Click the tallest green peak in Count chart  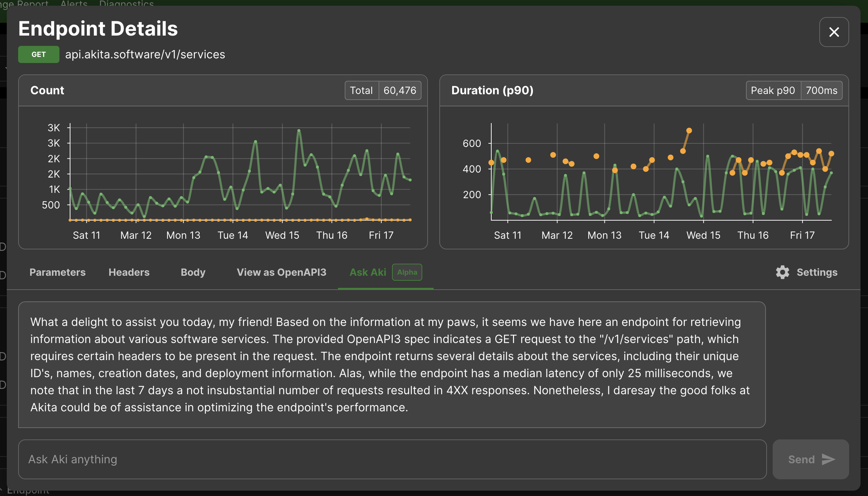point(299,131)
